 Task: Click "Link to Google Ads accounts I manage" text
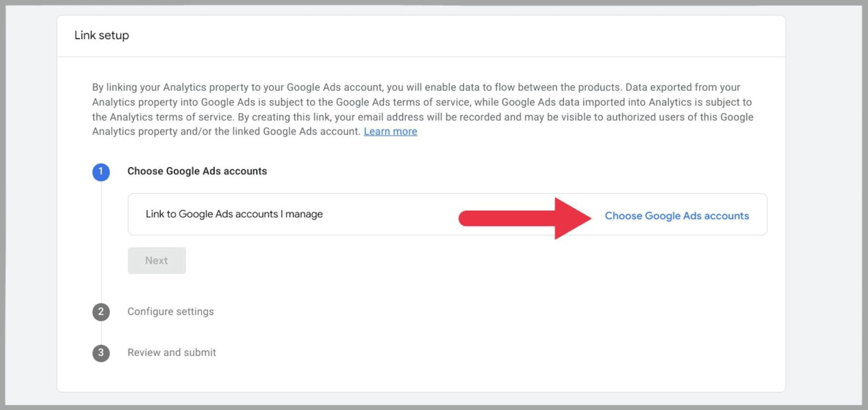pyautogui.click(x=234, y=214)
